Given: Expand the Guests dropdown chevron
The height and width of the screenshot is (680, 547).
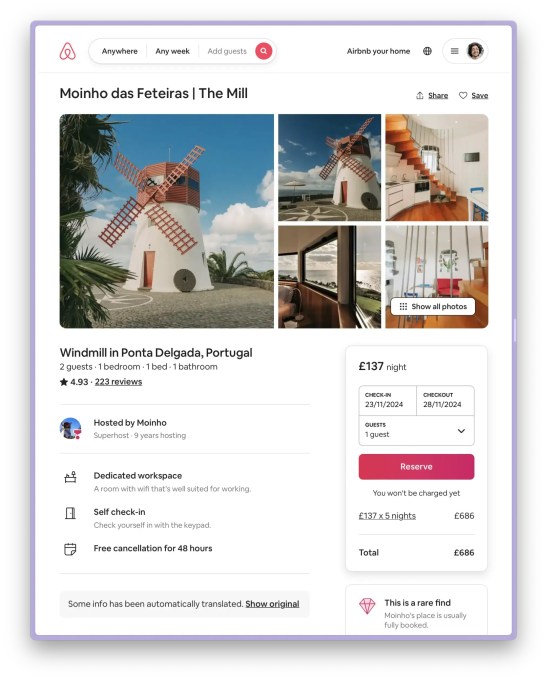Looking at the screenshot, I should [x=461, y=431].
